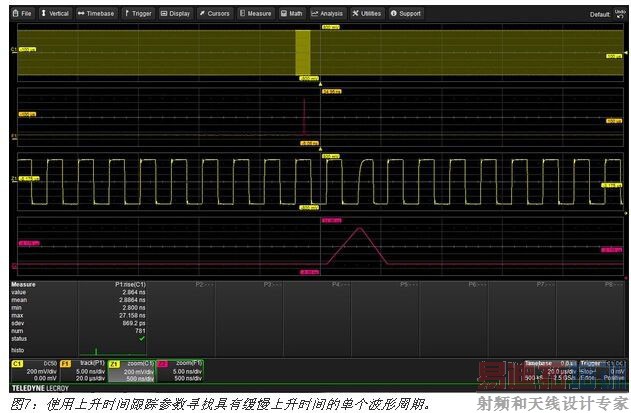Screen dimensions: 631x413
Task: Open the C1 channel descriptor box
Action: point(35,371)
